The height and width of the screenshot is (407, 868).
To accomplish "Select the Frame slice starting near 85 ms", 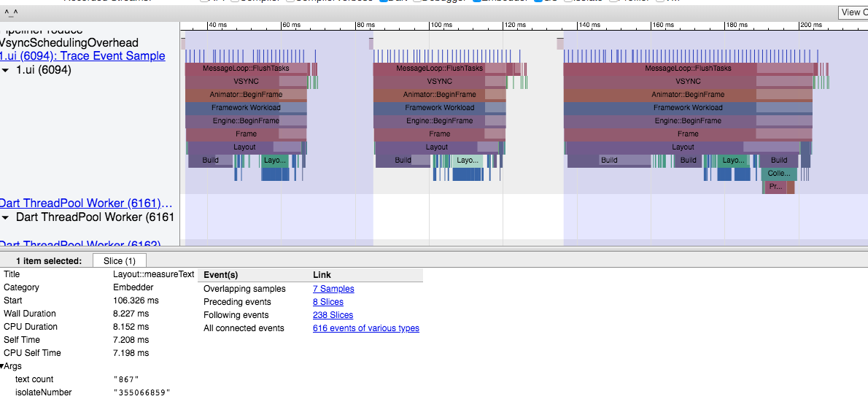I will point(440,134).
